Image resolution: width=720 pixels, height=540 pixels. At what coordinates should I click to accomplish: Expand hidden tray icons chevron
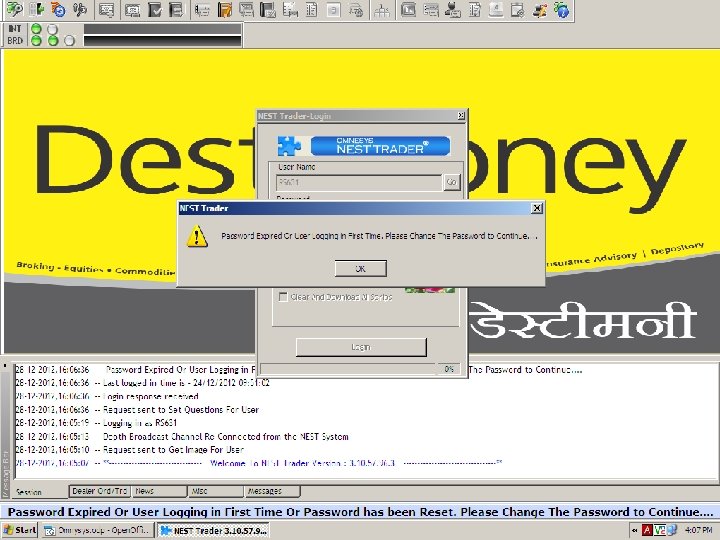(635, 531)
